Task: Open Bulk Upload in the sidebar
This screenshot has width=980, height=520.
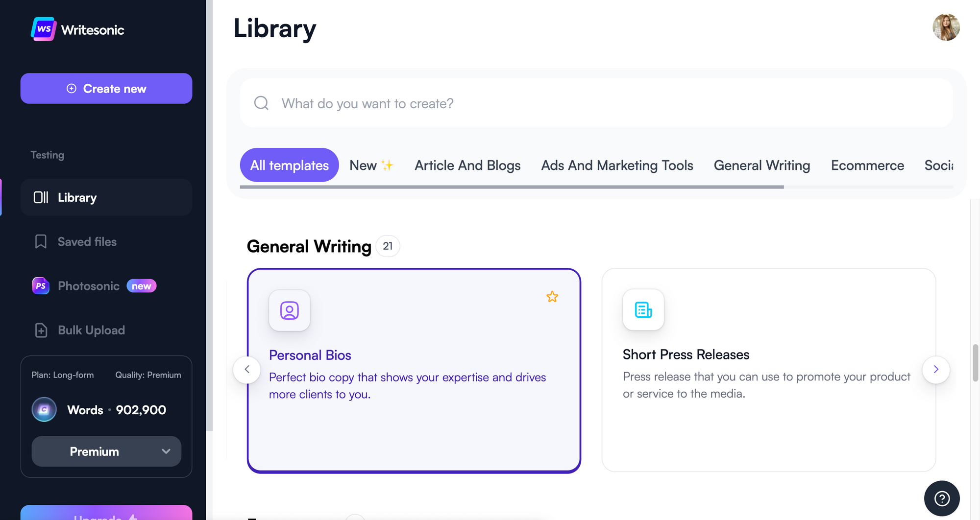Action: (91, 331)
